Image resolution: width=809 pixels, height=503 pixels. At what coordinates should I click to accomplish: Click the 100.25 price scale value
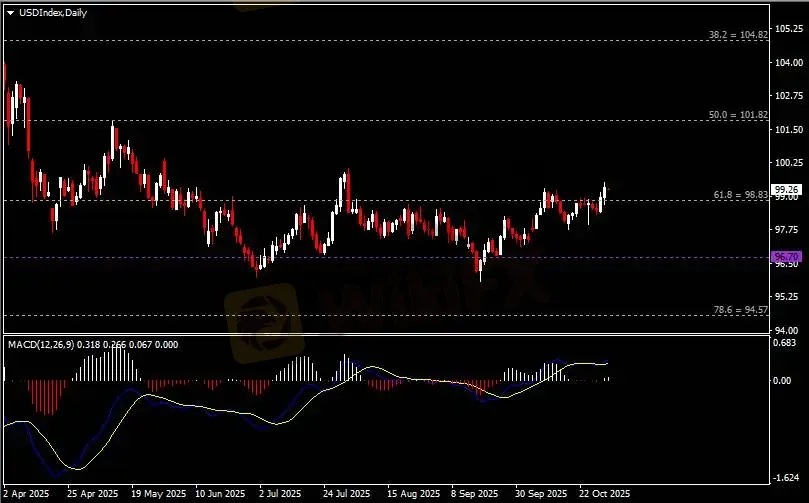pos(789,162)
